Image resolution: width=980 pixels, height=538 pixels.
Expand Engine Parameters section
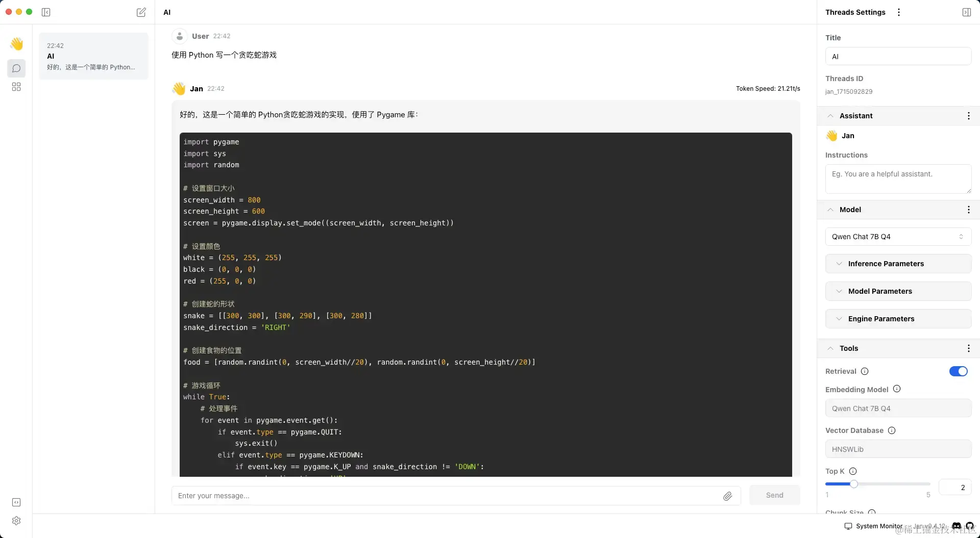coord(898,319)
